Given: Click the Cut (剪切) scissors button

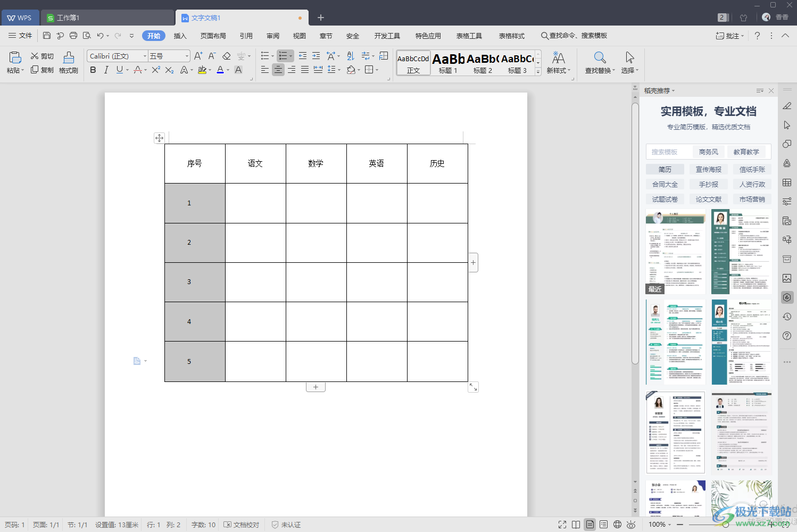Looking at the screenshot, I should click(x=42, y=56).
